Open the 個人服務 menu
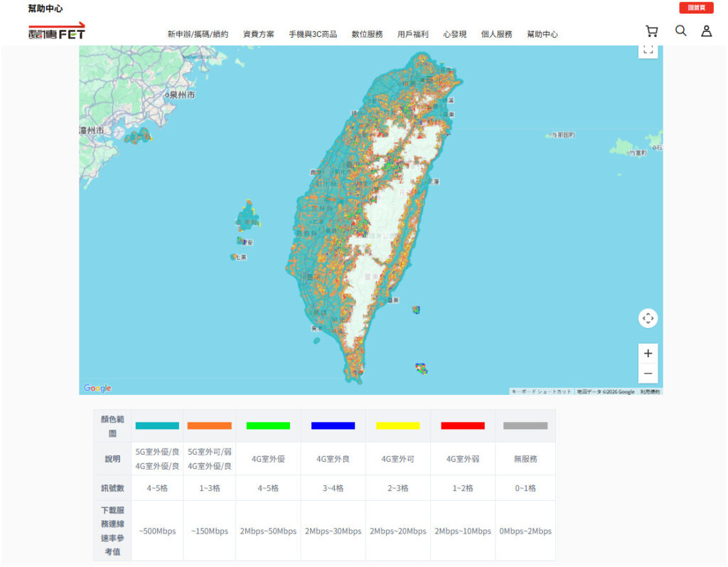 point(497,33)
